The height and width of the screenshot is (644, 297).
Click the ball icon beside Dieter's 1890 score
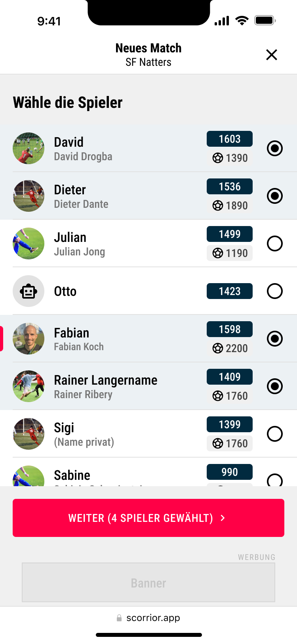(218, 205)
